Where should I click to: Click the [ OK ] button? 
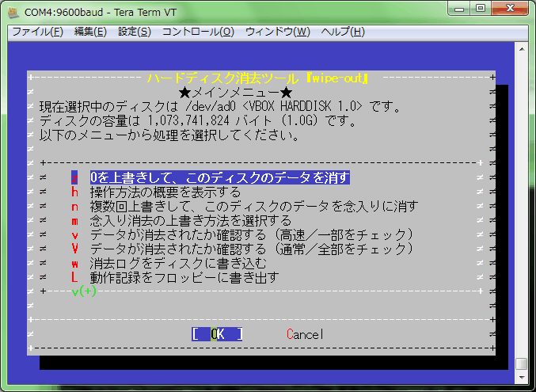click(x=217, y=334)
